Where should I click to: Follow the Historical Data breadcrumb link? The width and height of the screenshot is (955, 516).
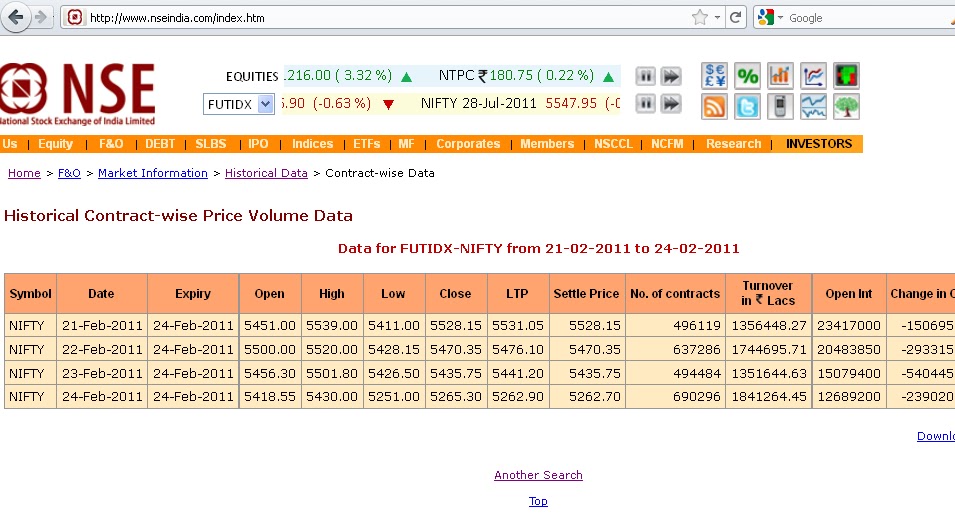(x=266, y=173)
